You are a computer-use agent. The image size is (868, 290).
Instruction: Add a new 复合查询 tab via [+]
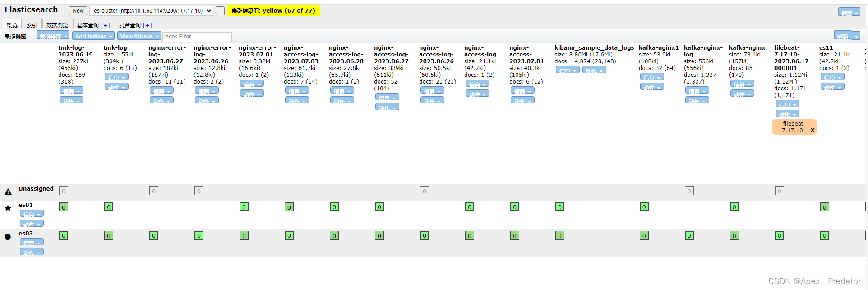point(148,25)
